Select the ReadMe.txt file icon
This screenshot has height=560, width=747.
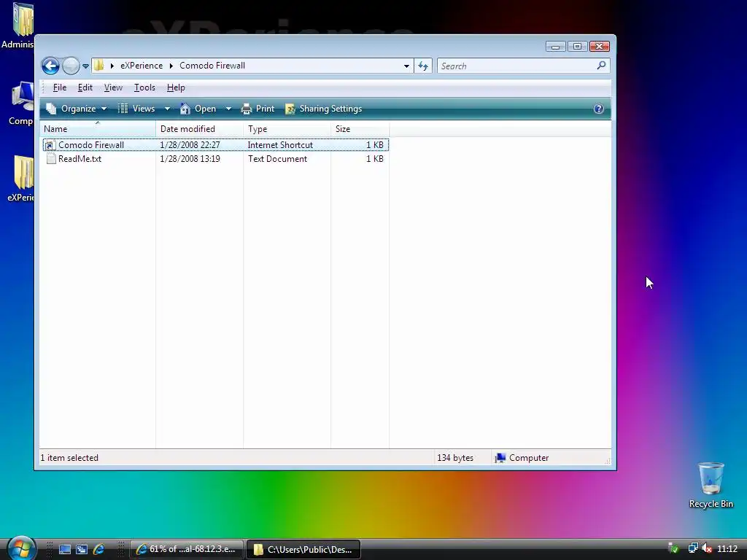(51, 158)
